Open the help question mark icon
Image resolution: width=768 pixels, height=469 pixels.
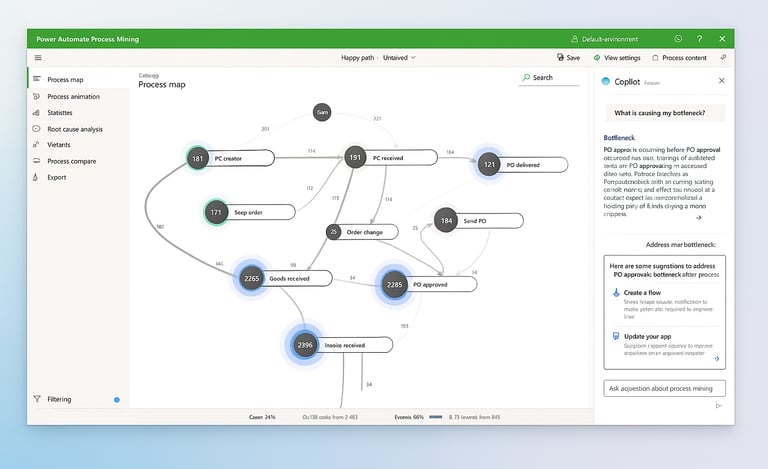699,39
